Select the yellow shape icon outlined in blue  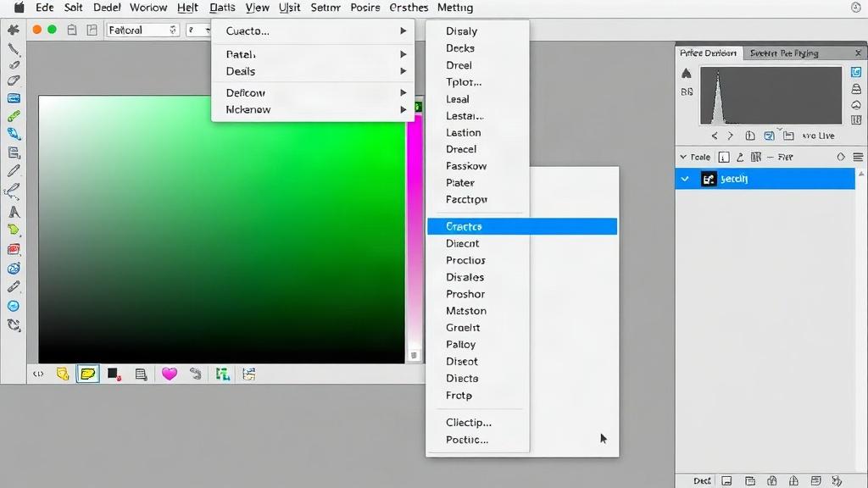(x=88, y=374)
